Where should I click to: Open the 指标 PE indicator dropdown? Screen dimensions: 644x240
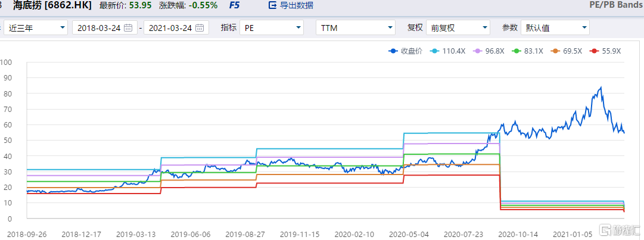click(x=271, y=27)
